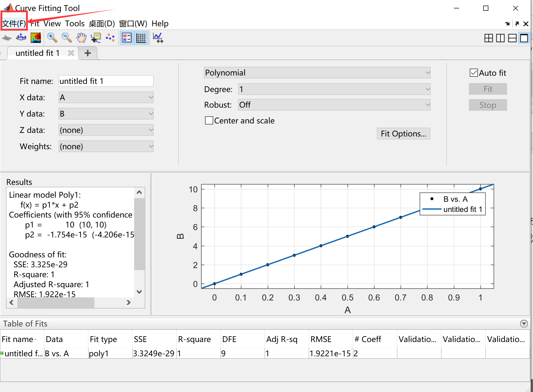Open the Polynomial fit type dropdown
533x392 pixels.
(x=317, y=73)
